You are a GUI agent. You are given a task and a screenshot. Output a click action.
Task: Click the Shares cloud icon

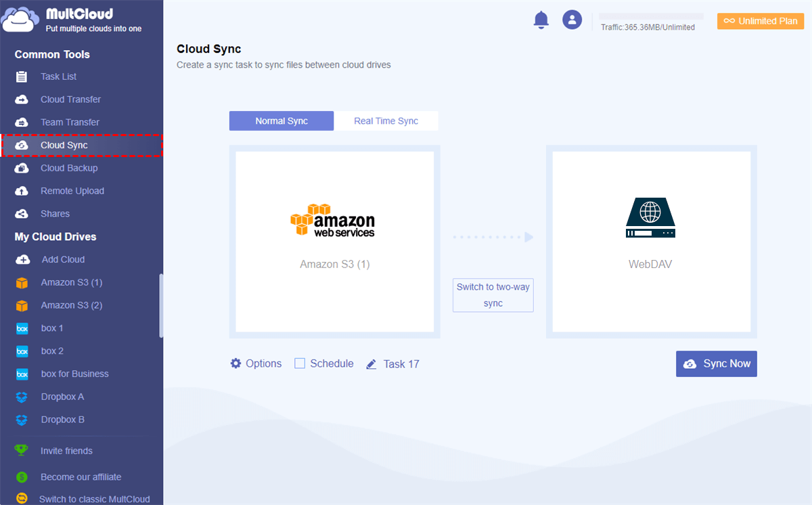pos(22,214)
